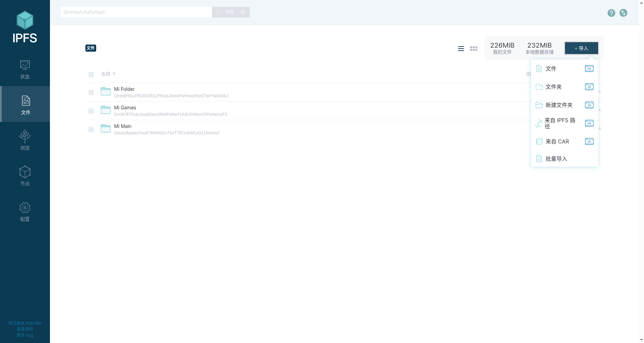
Task: Click the 232MiB 本地数据存储 stat
Action: pyautogui.click(x=539, y=48)
